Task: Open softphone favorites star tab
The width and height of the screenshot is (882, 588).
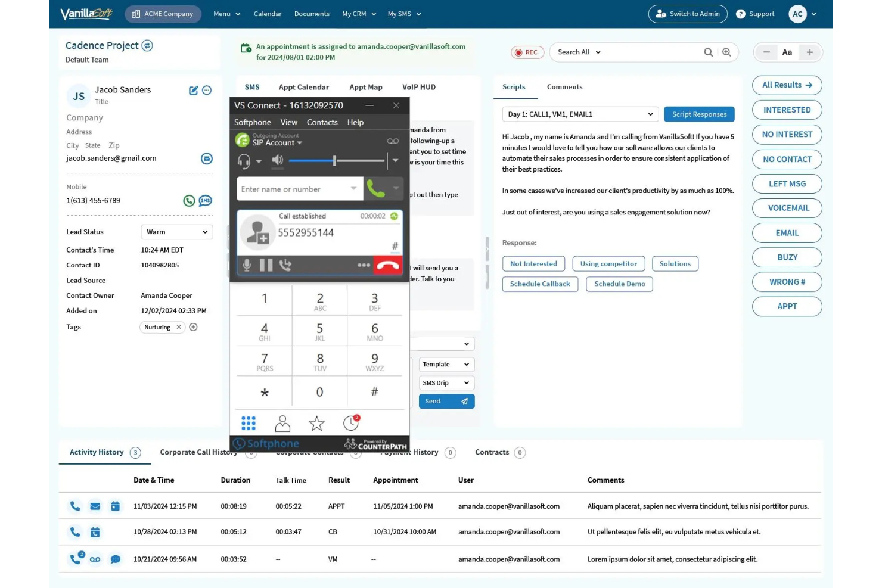Action: tap(316, 424)
